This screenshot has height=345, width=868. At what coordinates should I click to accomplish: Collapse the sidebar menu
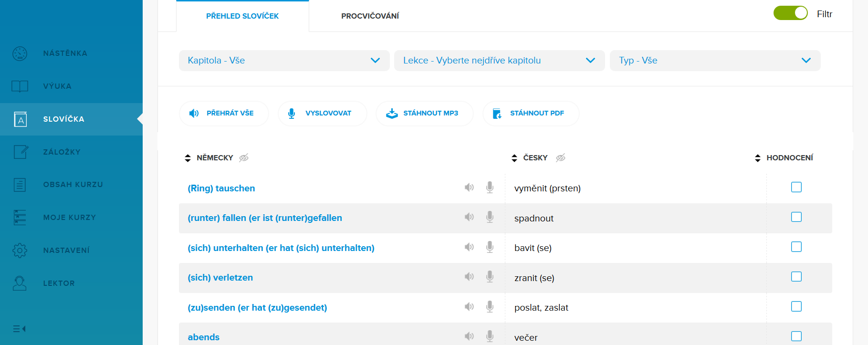point(19,329)
